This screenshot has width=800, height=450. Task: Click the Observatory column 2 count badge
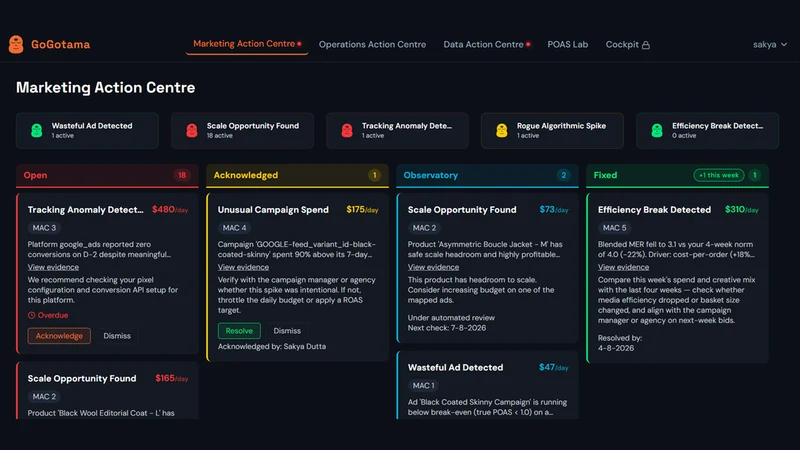click(564, 176)
